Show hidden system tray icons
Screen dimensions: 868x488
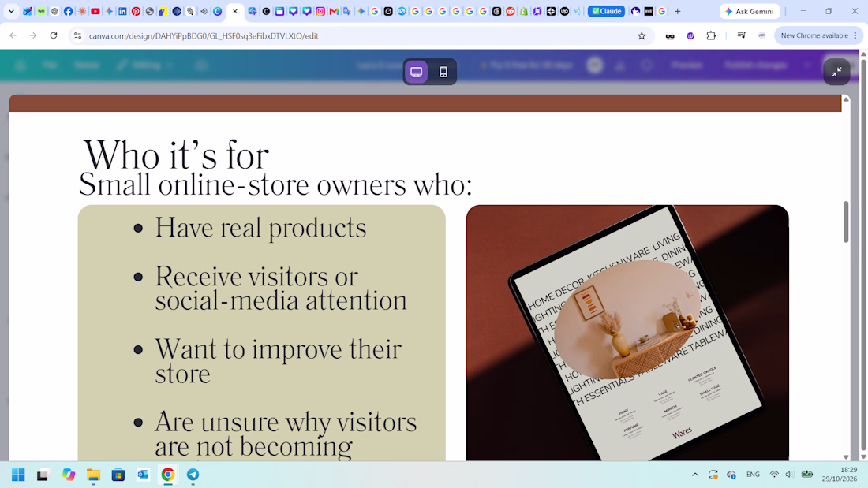pyautogui.click(x=695, y=475)
